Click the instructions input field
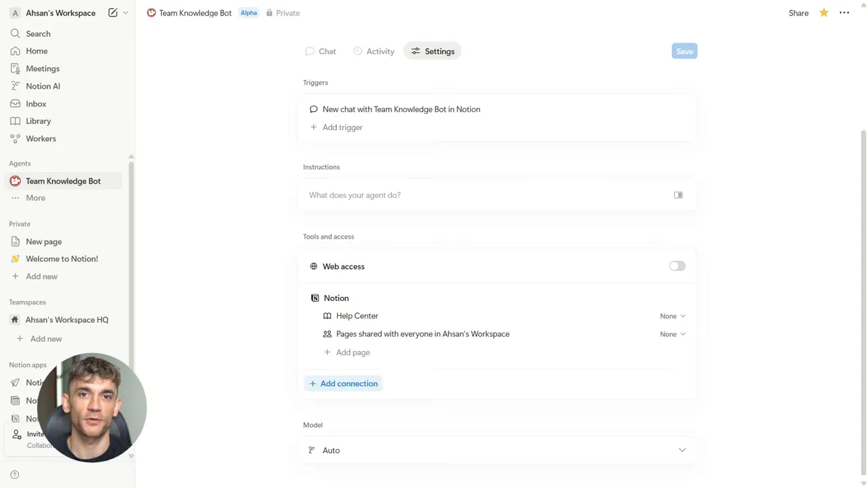868x488 pixels. pyautogui.click(x=497, y=195)
